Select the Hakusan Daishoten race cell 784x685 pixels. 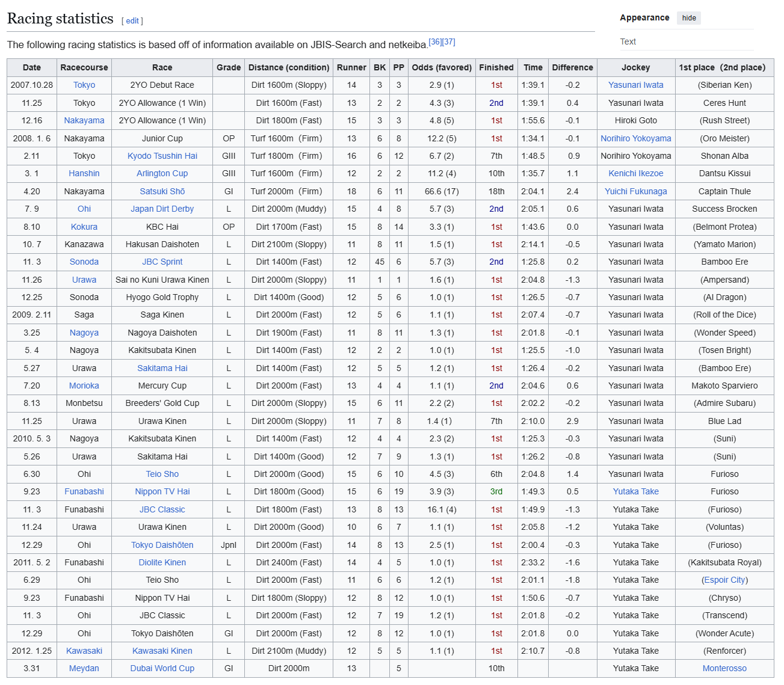162,245
